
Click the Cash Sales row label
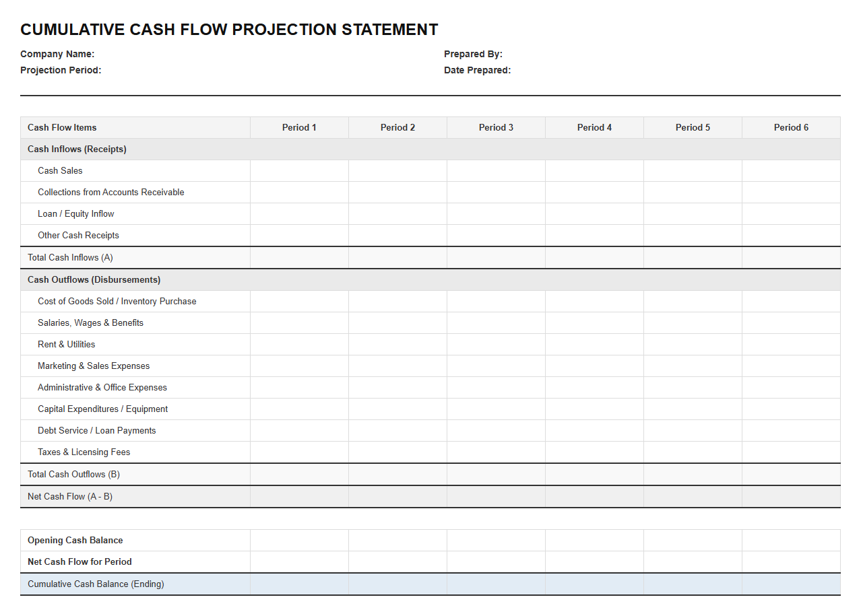(60, 170)
